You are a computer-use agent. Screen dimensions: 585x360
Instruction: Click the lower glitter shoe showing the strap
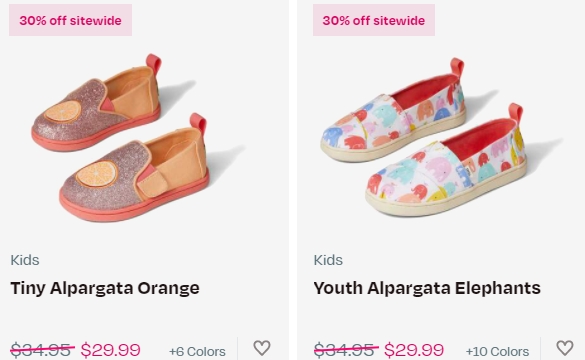coord(134,168)
